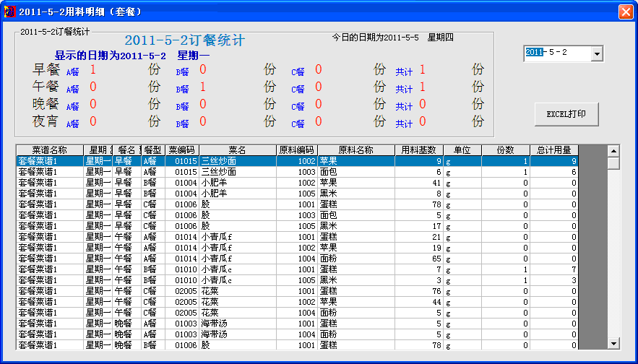
Task: Click the 菜谱名称 column header
Action: point(49,150)
